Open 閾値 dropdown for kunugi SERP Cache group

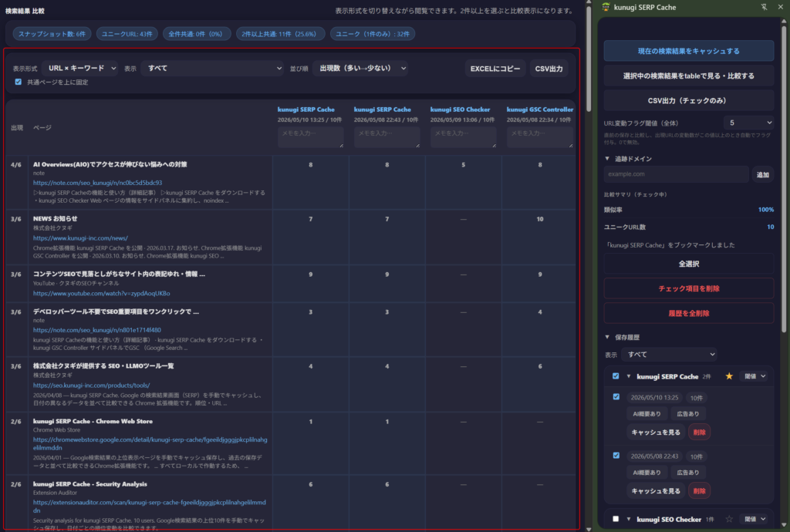point(755,376)
